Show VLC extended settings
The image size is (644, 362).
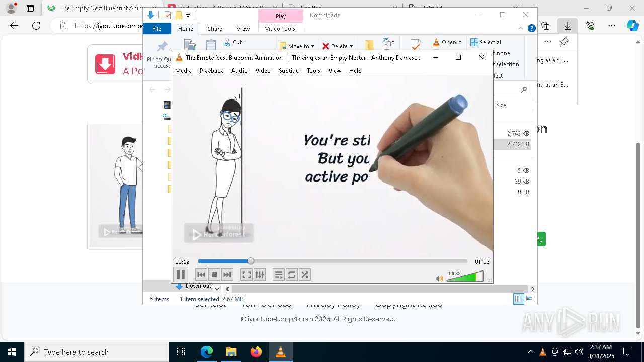[x=259, y=275]
